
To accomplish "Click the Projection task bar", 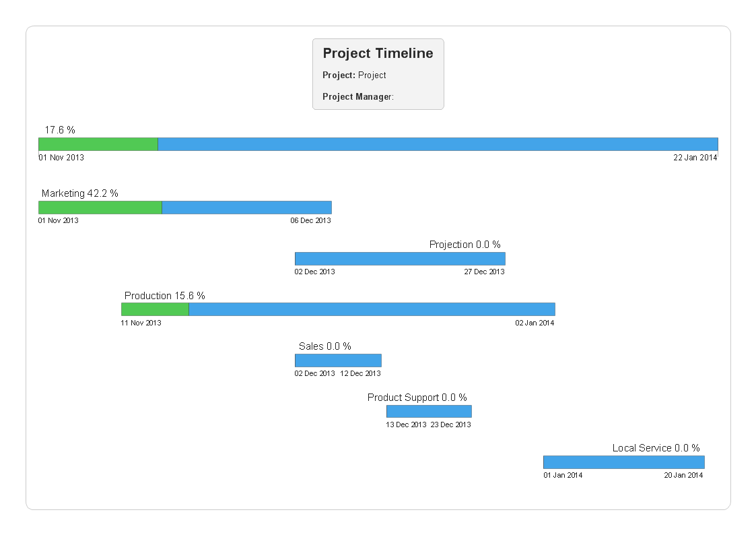I will (x=400, y=259).
